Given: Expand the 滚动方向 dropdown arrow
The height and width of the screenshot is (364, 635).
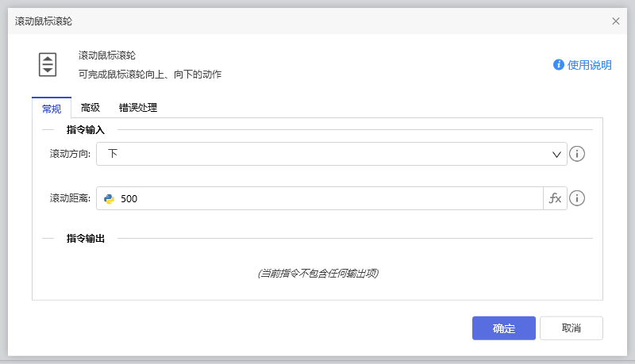Looking at the screenshot, I should (x=556, y=155).
